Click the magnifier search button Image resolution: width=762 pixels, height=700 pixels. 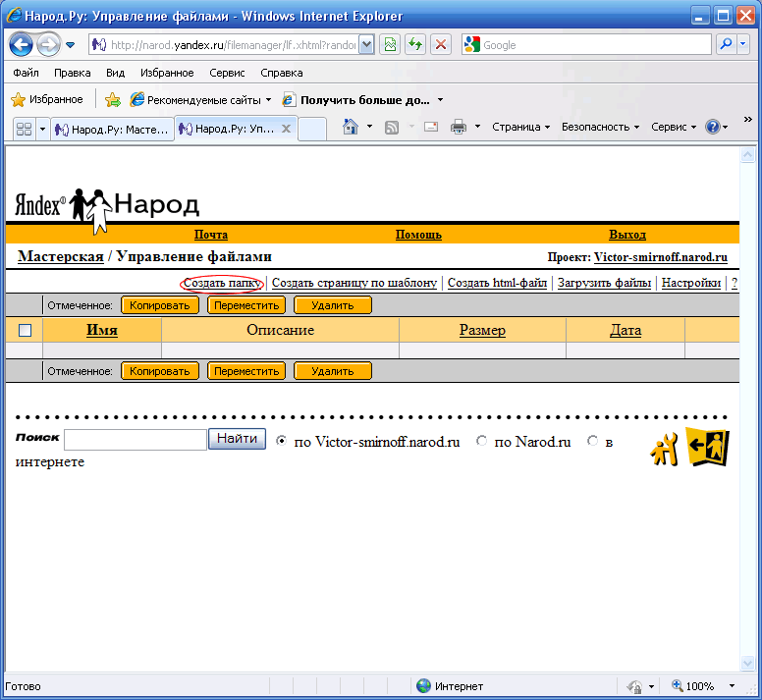pos(726,45)
